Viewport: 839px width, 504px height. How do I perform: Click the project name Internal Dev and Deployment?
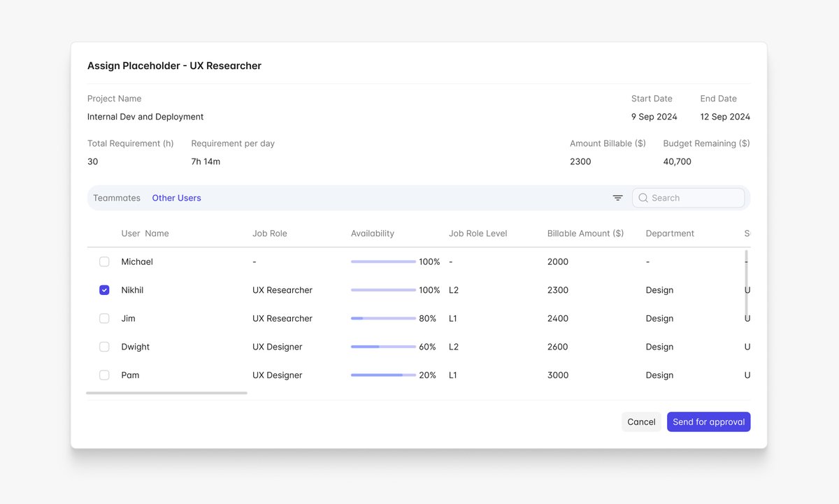145,117
